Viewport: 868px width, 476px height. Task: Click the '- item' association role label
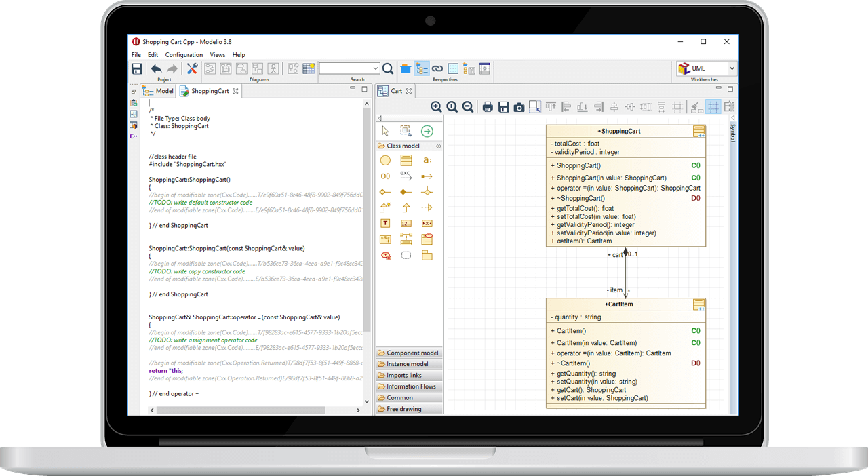click(614, 290)
